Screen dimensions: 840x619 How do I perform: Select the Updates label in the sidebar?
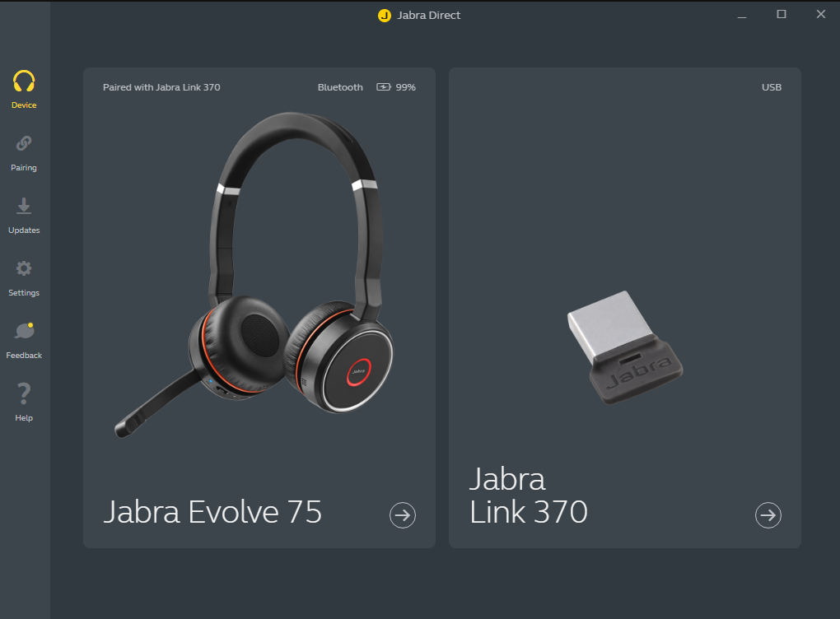coord(24,230)
